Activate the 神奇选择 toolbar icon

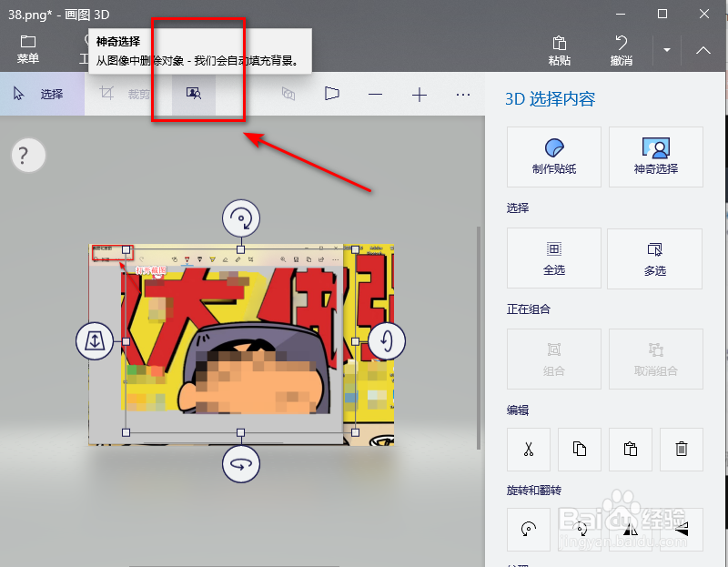click(194, 94)
